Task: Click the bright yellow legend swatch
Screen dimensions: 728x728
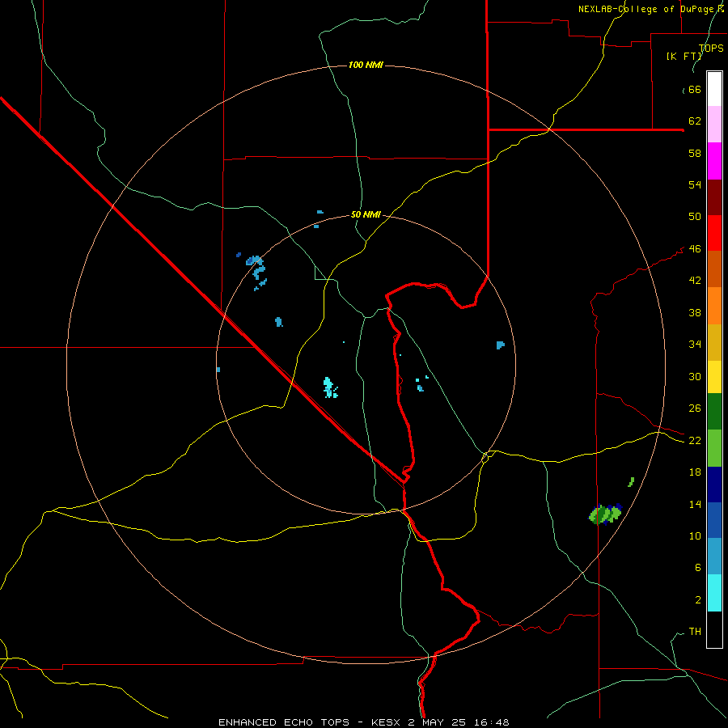Action: 714,376
